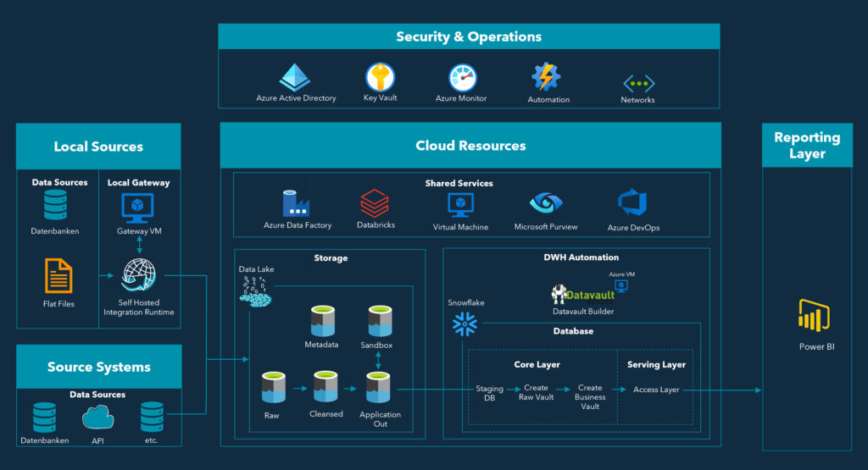Click the Security & Operations header
Screen dimensions: 868x470
tap(469, 36)
